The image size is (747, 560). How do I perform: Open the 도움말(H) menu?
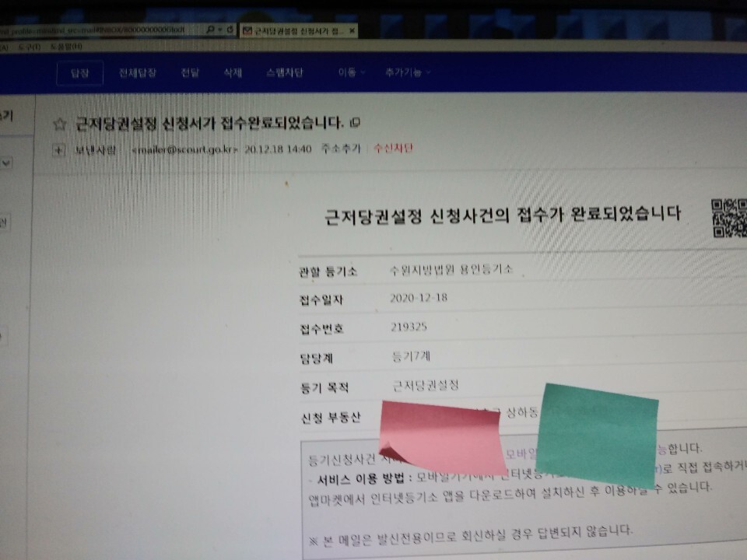pyautogui.click(x=66, y=47)
